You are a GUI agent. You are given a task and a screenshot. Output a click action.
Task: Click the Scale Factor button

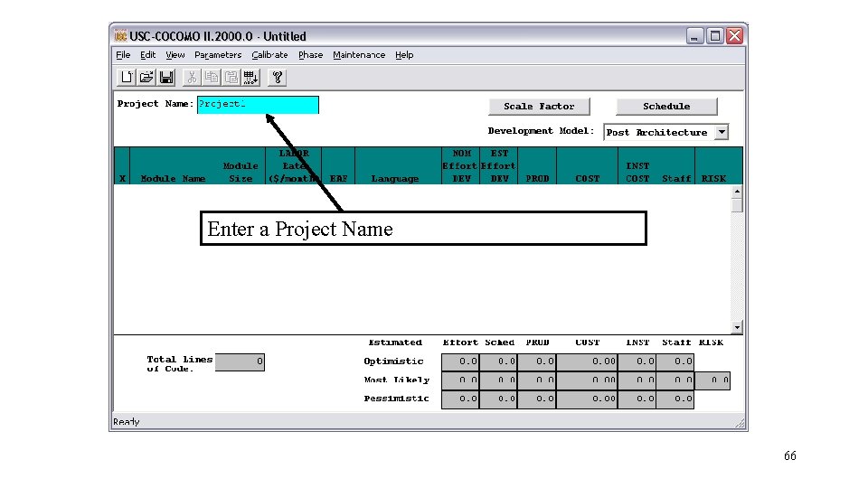[539, 107]
